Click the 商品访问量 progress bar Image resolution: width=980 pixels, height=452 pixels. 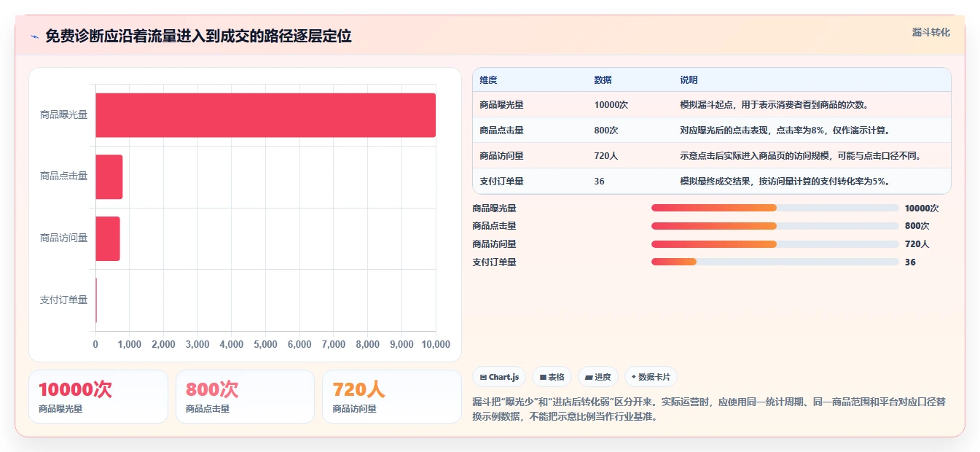(775, 244)
